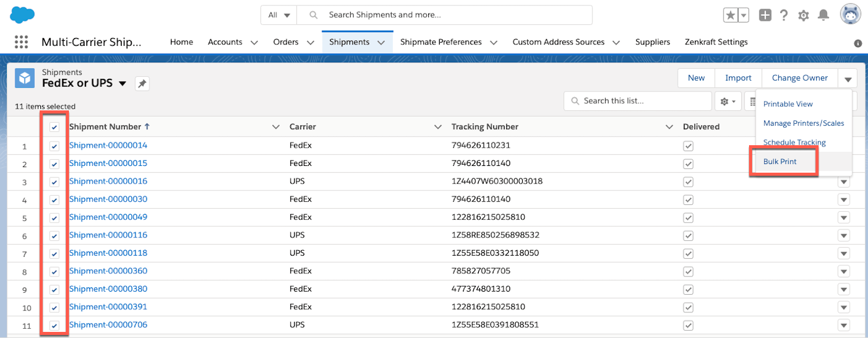868x338 pixels.
Task: Open the App Launcher grid icon
Action: point(21,42)
